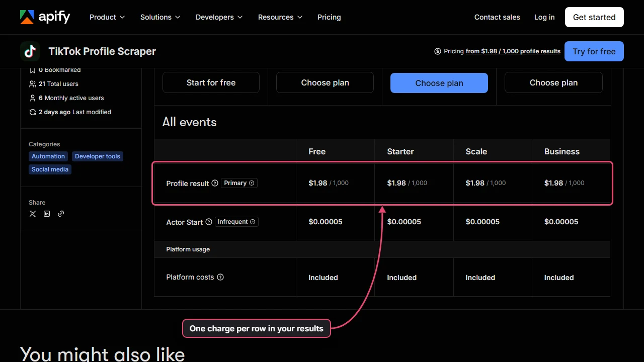Click the Primary badge
Viewport: 644px width, 362px height.
239,183
